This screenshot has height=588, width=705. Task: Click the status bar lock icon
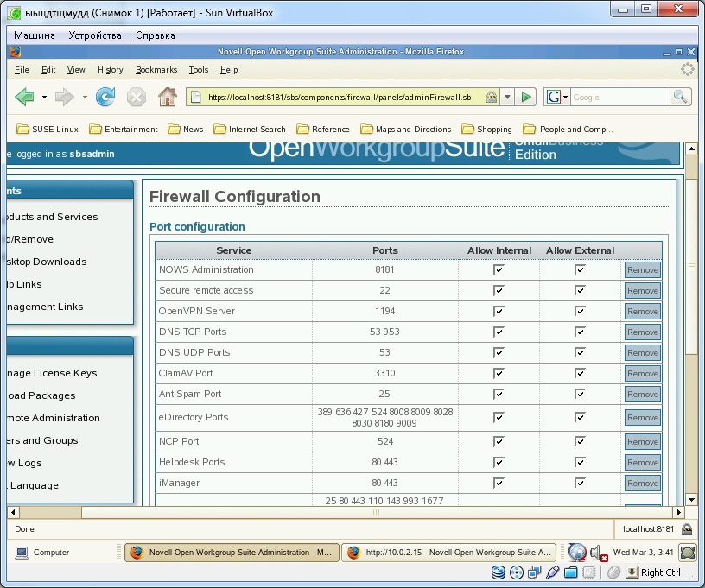(687, 529)
